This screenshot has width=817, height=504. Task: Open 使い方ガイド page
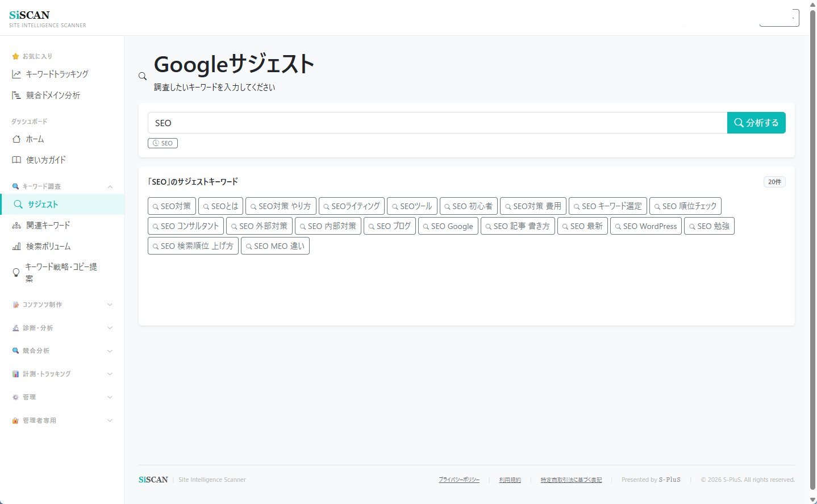tap(62, 160)
